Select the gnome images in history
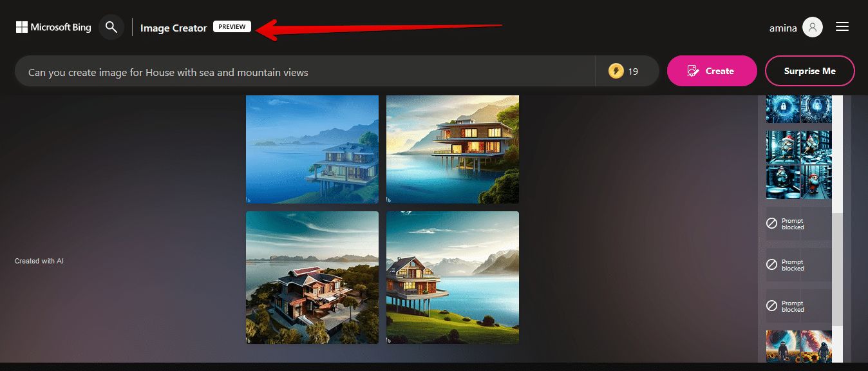The height and width of the screenshot is (371, 868). [799, 165]
